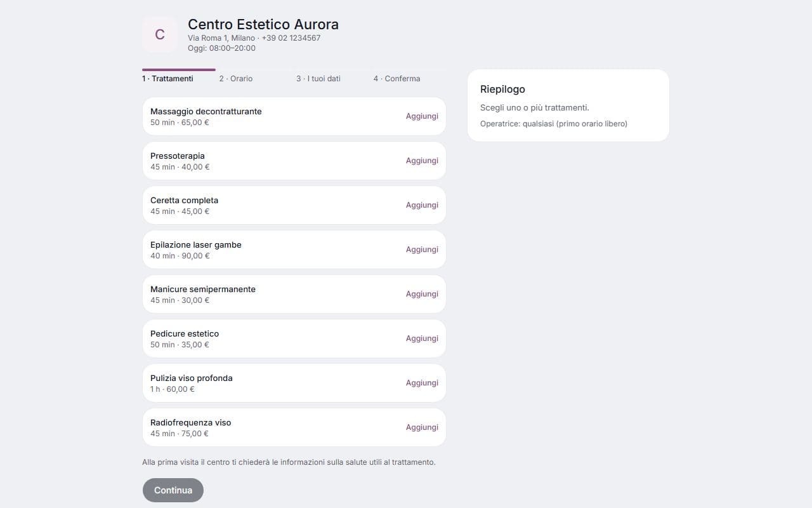Add Ceretta completa treatment
This screenshot has height=508, width=812.
point(422,205)
